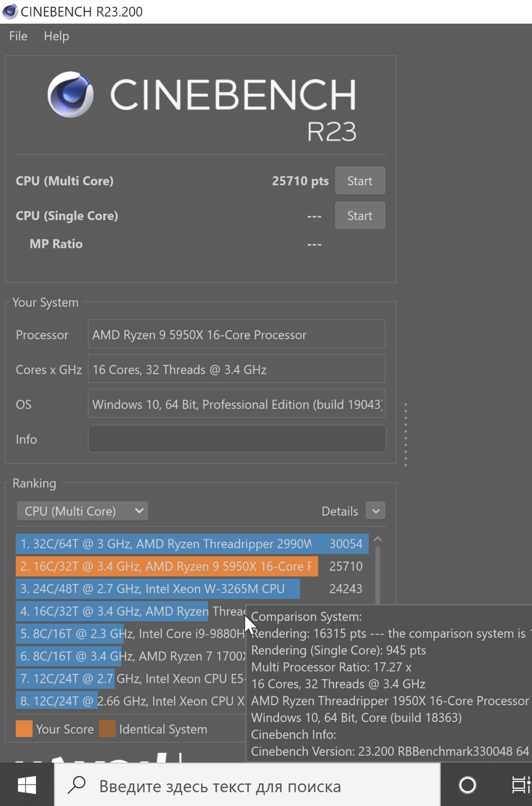Click the orange Your Score color swatch
Image resolution: width=532 pixels, height=806 pixels.
[x=24, y=729]
